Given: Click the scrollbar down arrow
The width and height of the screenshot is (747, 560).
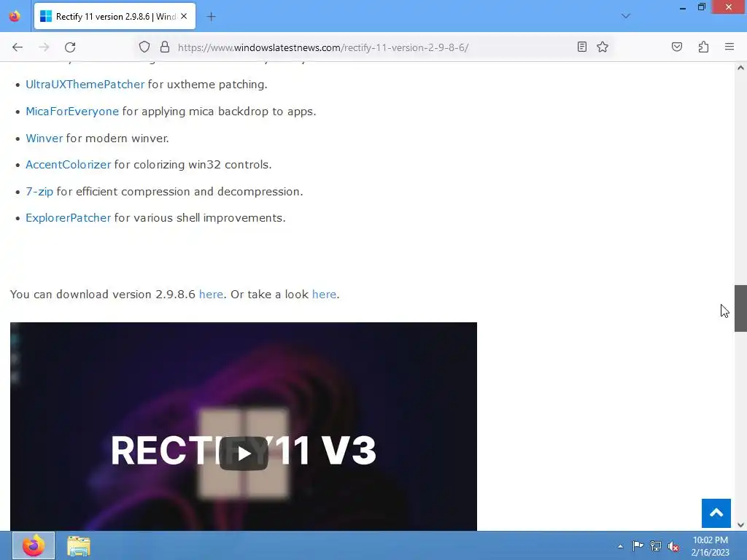Looking at the screenshot, I should (740, 525).
